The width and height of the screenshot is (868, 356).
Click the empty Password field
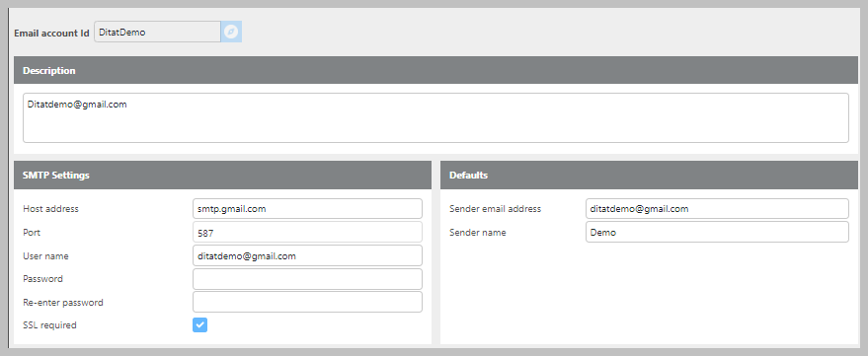click(307, 279)
